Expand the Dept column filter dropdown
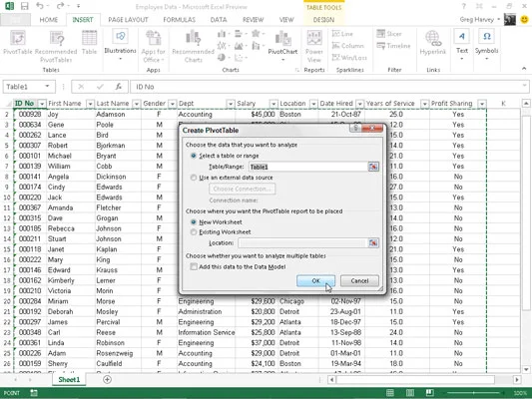Viewport: 532px width, 399px height. 231,104
